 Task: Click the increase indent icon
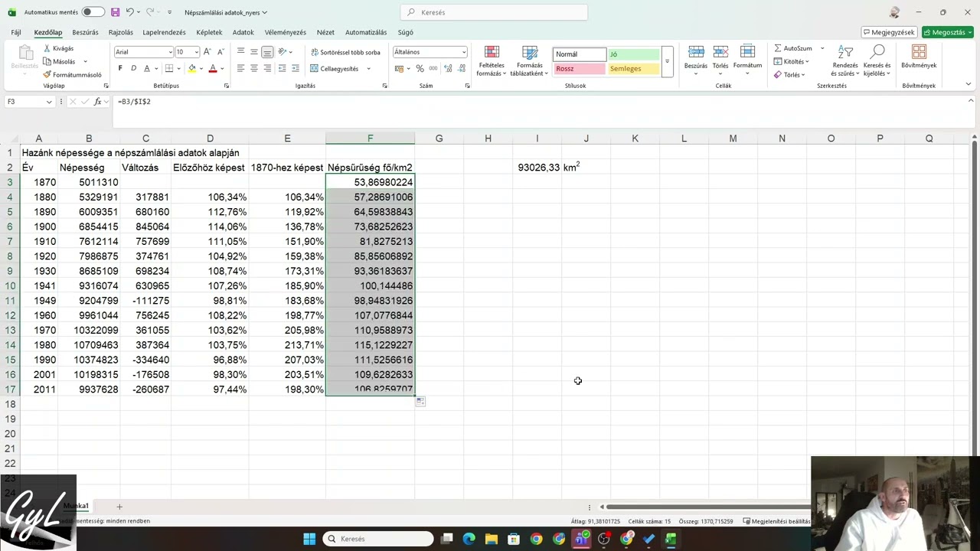point(296,68)
